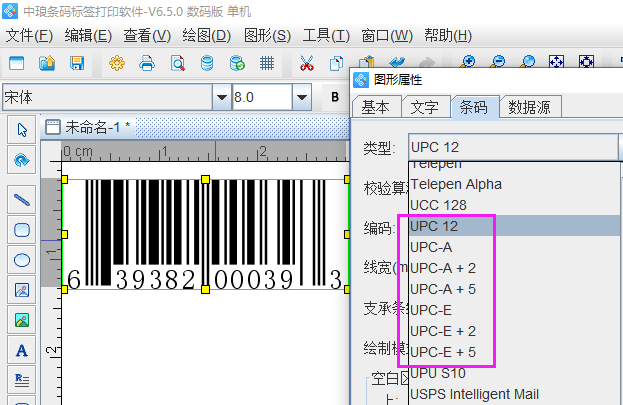Viewport: 623px width, 405px height.
Task: Select the ellipse drawing tool
Action: click(22, 260)
